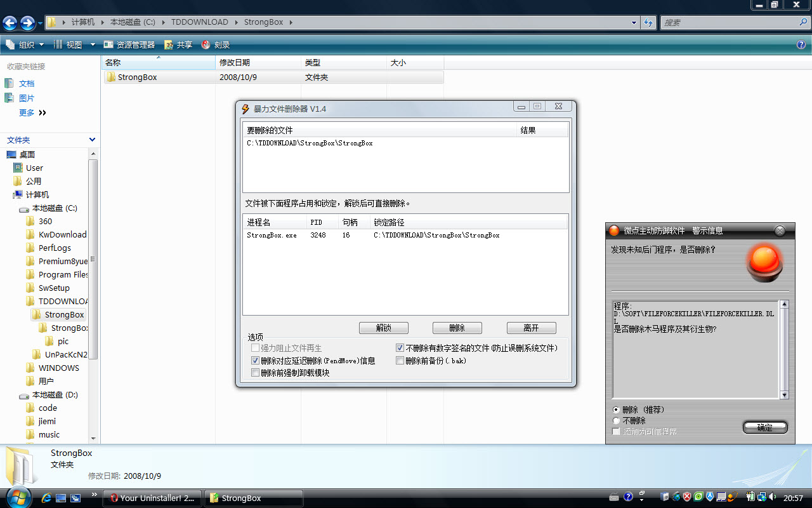Click 删除 delete button in file deleter
Image resolution: width=812 pixels, height=508 pixels.
pos(457,328)
